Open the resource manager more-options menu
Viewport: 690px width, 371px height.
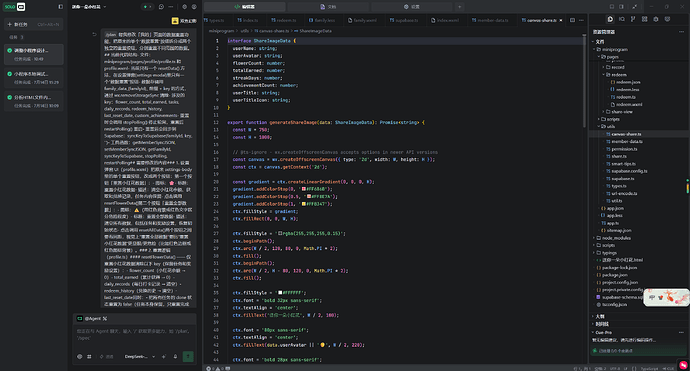(681, 32)
